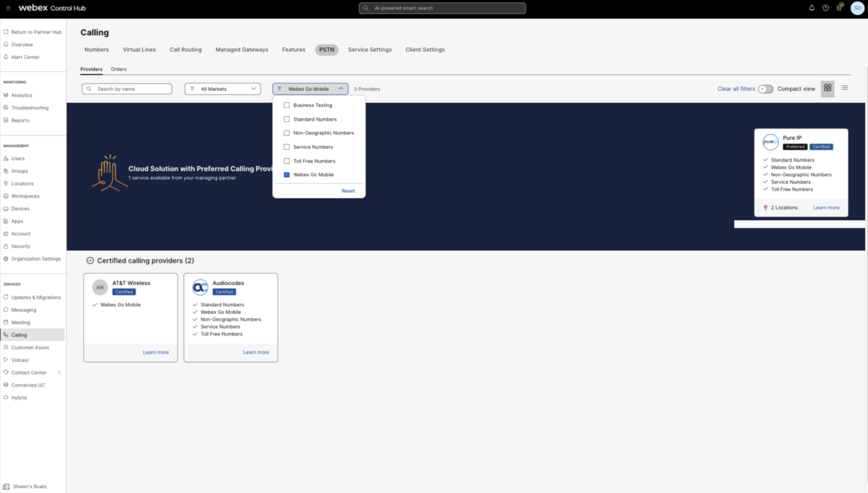Go to Analytics in the sidebar

[x=22, y=95]
